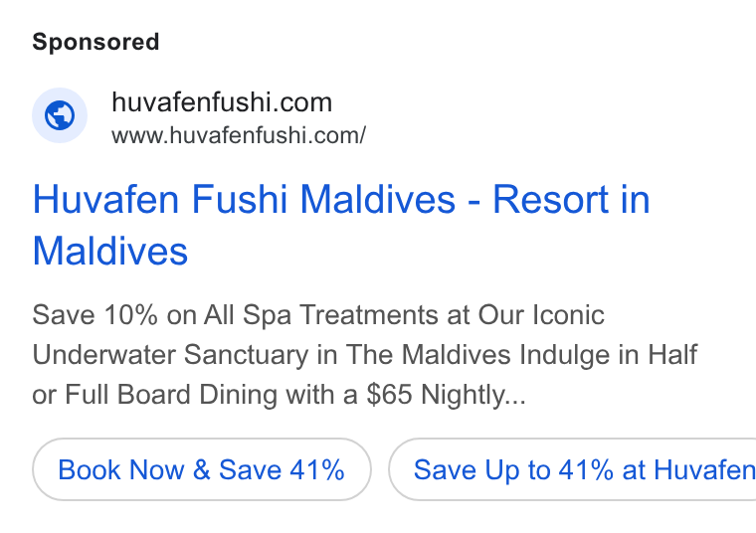Click the word Maldives on headline's second line

pyautogui.click(x=110, y=251)
